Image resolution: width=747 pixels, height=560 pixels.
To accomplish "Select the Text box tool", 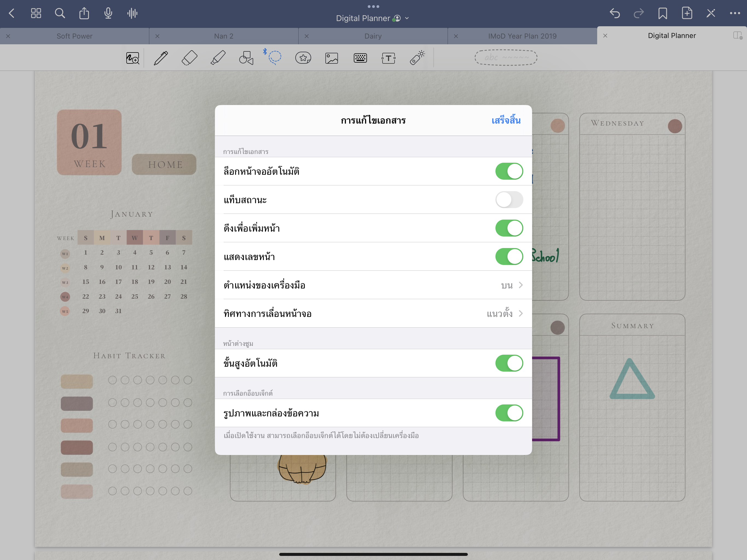I will point(388,58).
